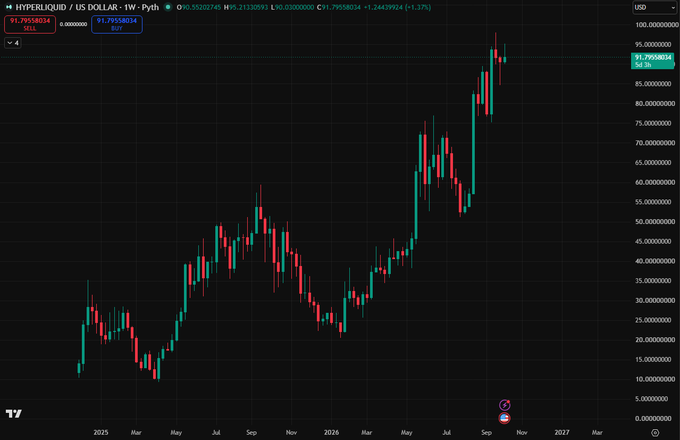Click the 100.00000000 price axis label

pyautogui.click(x=657, y=25)
